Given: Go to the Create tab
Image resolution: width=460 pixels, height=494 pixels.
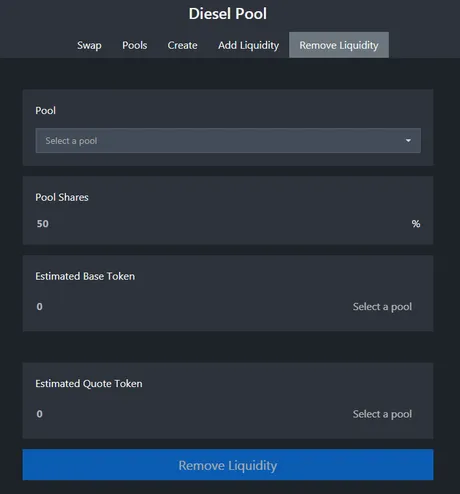Looking at the screenshot, I should (182, 45).
